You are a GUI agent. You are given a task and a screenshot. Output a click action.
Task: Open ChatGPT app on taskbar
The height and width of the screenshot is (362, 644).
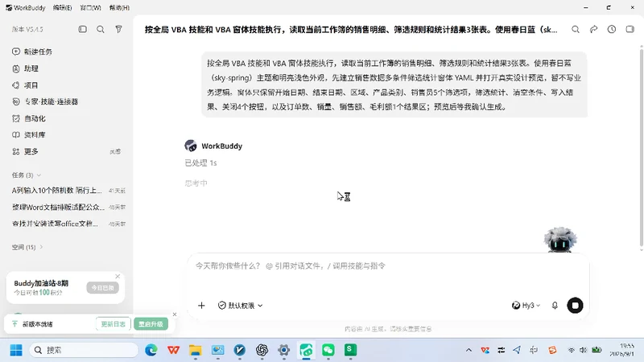click(262, 350)
